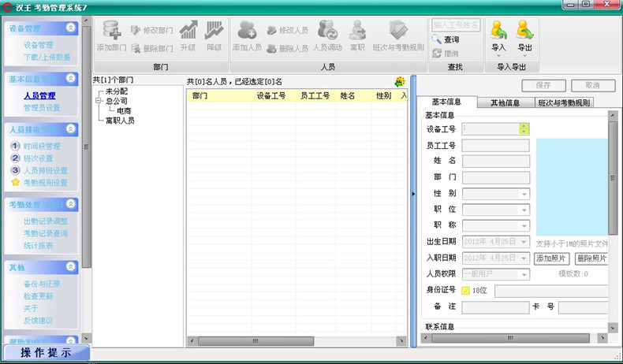Open 备份与还原 in the sidebar
The image size is (623, 364).
[x=42, y=284]
